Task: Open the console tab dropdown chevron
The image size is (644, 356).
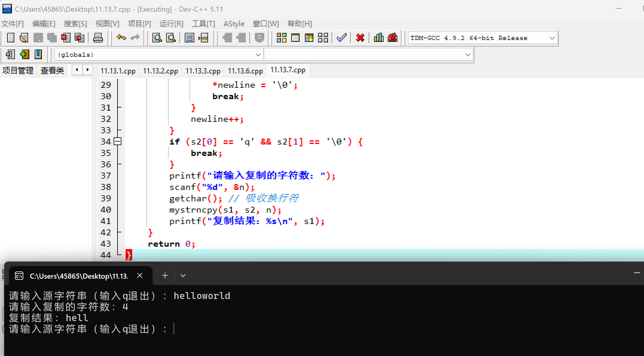Action: [183, 276]
